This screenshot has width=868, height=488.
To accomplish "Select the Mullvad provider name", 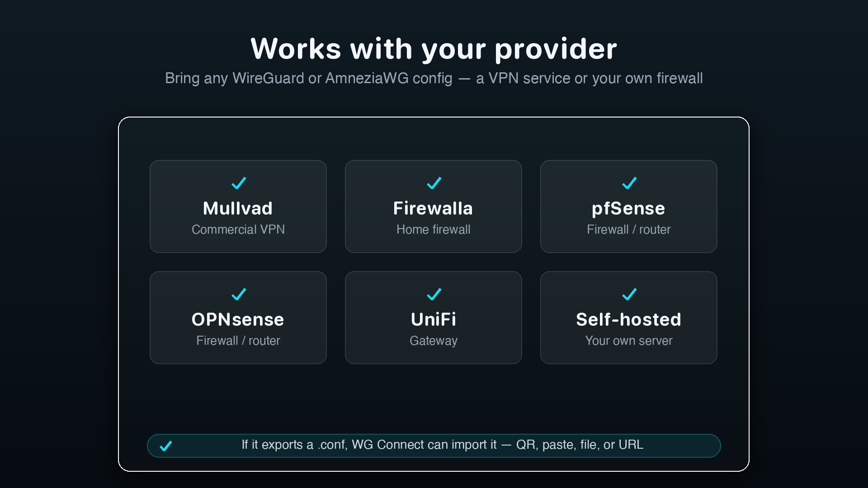I will (x=238, y=208).
